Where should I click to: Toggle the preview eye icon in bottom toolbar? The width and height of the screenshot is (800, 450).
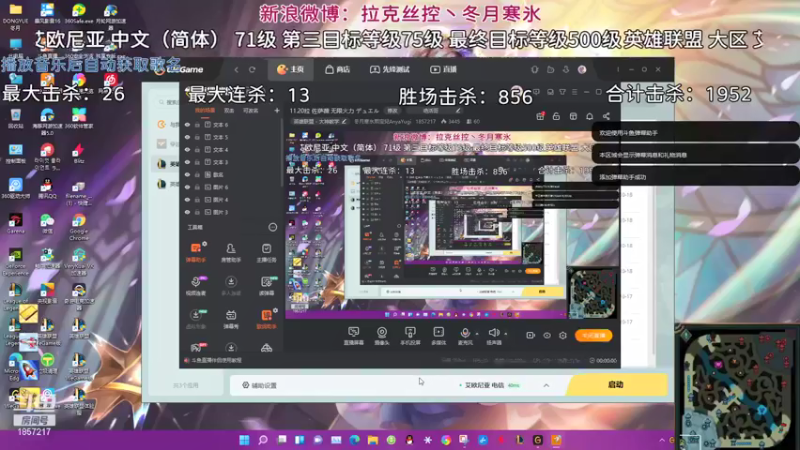tap(547, 335)
